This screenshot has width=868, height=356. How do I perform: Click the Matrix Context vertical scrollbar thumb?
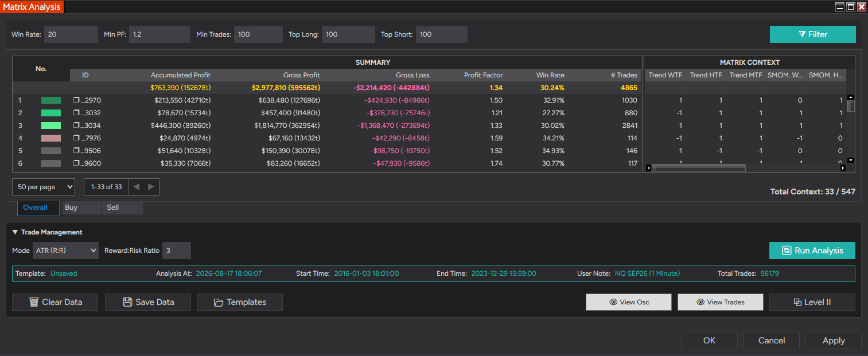click(x=851, y=107)
